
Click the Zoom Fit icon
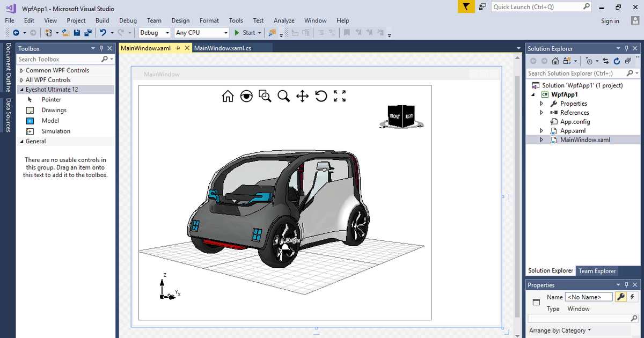coord(340,96)
